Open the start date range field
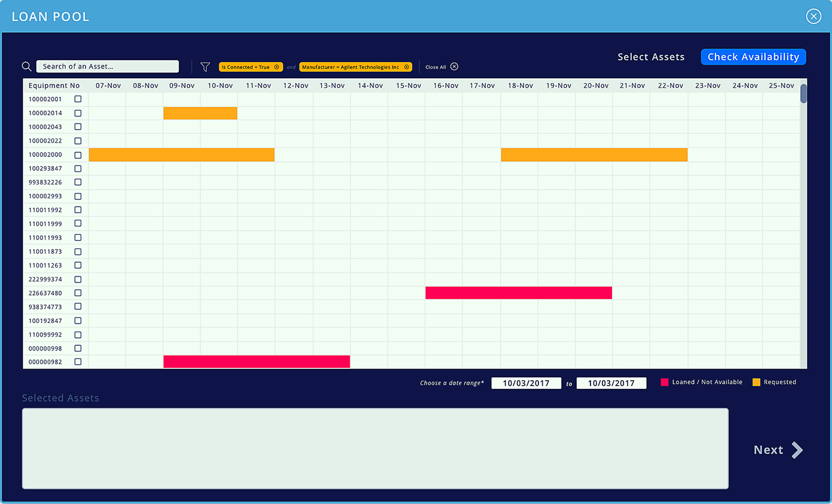Screen dimensions: 832x504 pos(526,383)
